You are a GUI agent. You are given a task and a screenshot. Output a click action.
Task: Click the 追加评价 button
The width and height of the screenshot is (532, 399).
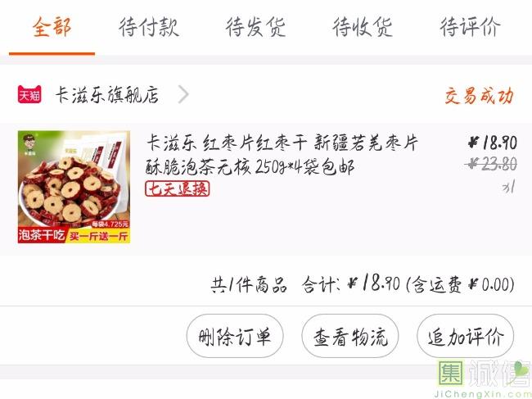(x=465, y=336)
